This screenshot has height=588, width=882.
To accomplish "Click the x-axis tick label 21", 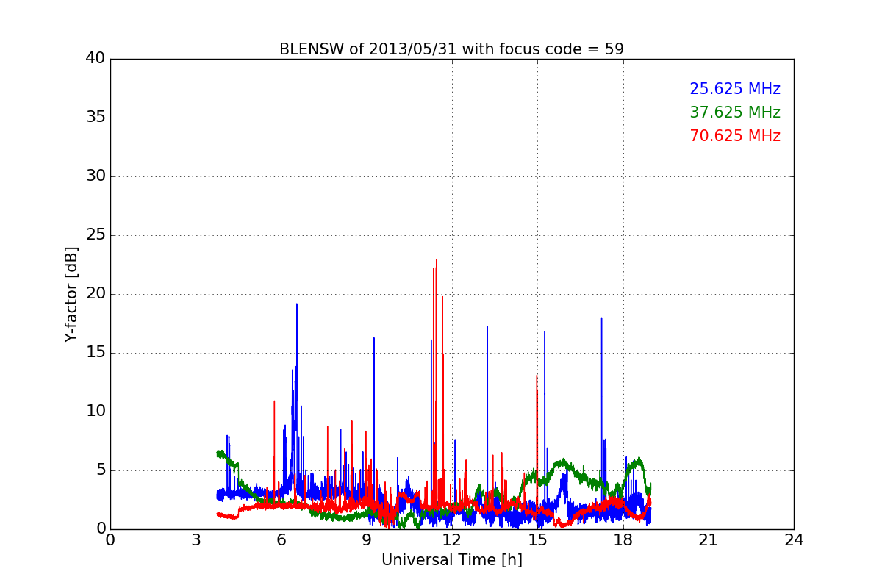I will 709,540.
